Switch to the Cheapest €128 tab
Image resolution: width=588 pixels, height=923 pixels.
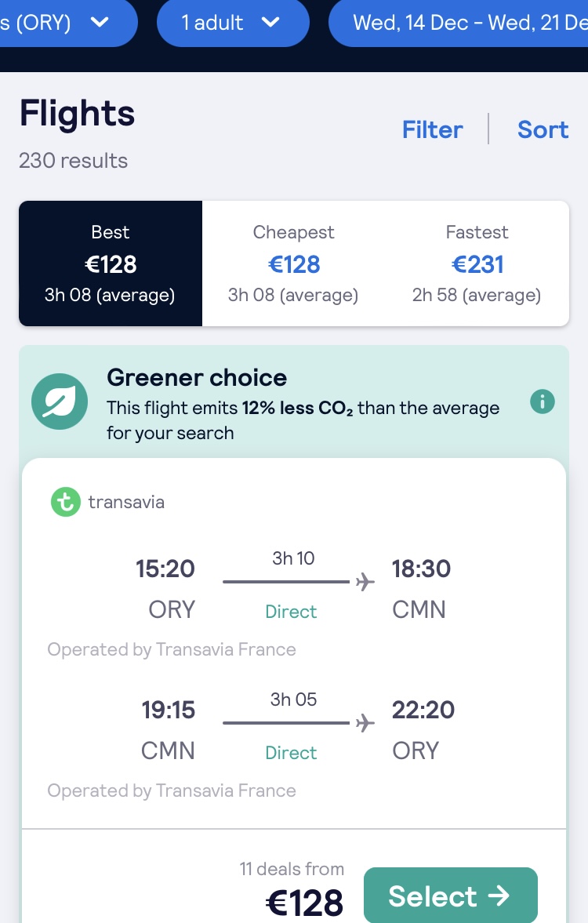tap(294, 263)
